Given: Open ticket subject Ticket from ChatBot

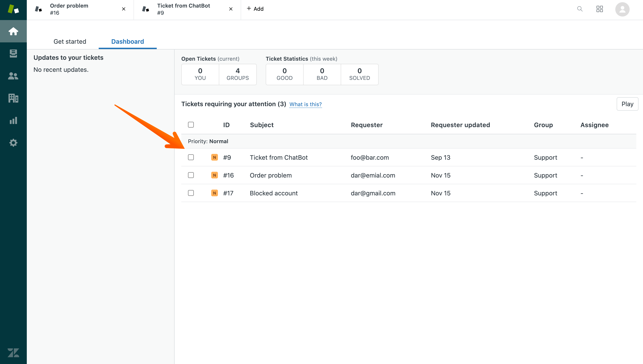Looking at the screenshot, I should 279,157.
